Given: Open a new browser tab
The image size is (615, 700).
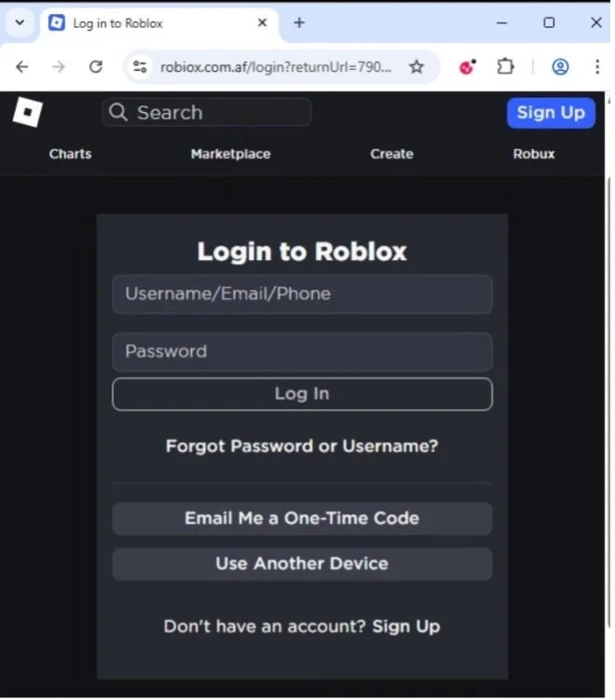Looking at the screenshot, I should tap(299, 22).
